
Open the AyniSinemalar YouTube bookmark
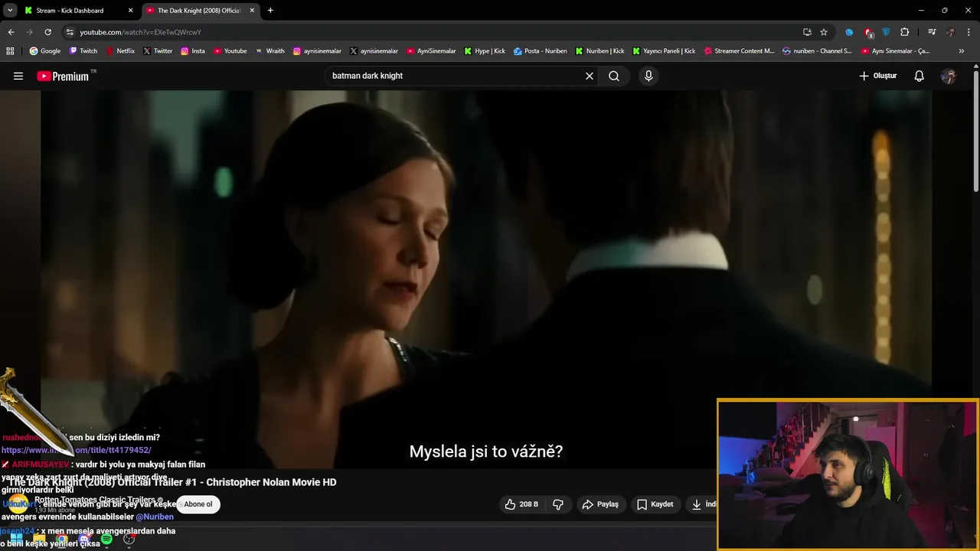[431, 51]
